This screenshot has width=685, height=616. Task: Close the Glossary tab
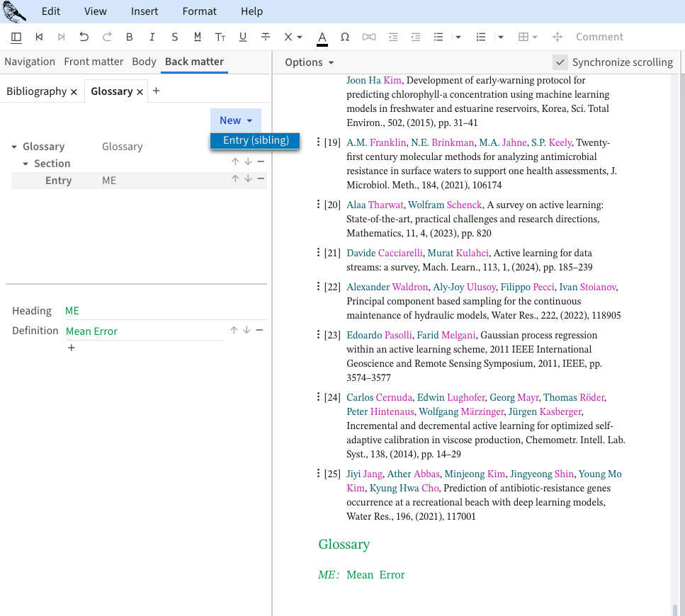click(x=140, y=91)
